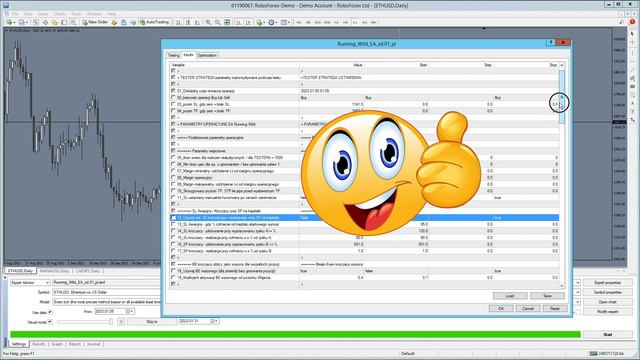Click the Start button in tester
This screenshot has width=640, height=360.
(x=607, y=334)
